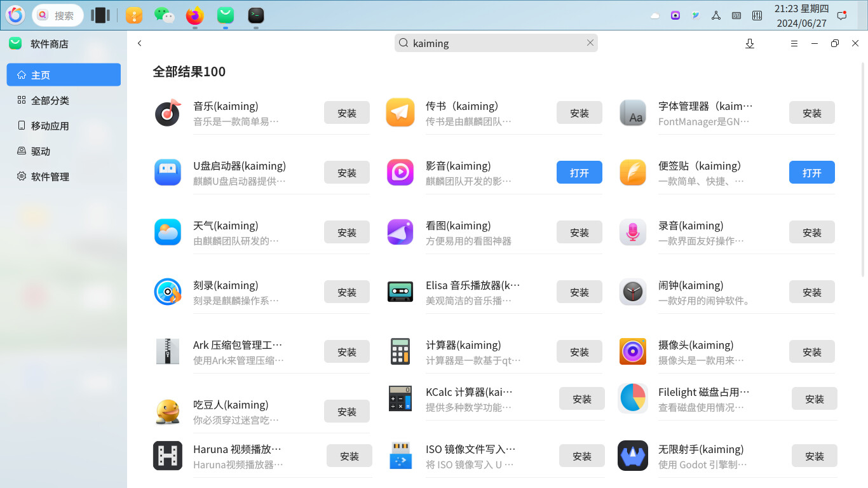This screenshot has height=488, width=868.
Task: Install Haruna 视频播放器
Action: [349, 456]
